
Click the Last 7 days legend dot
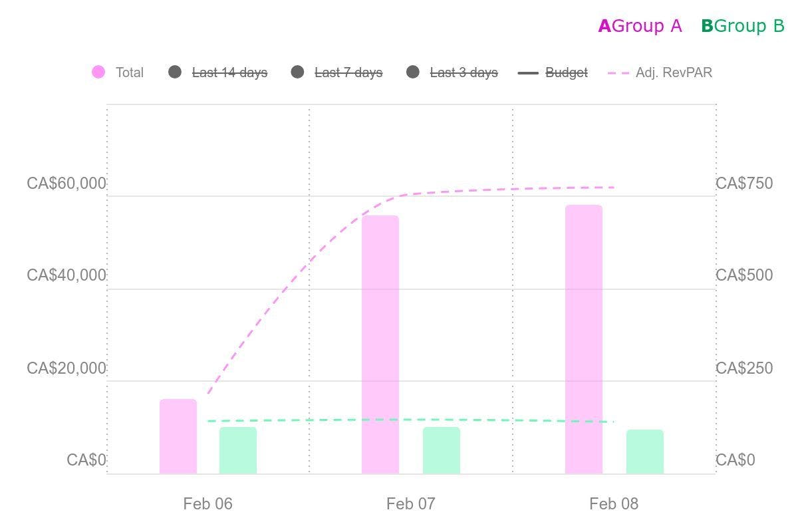(x=297, y=72)
